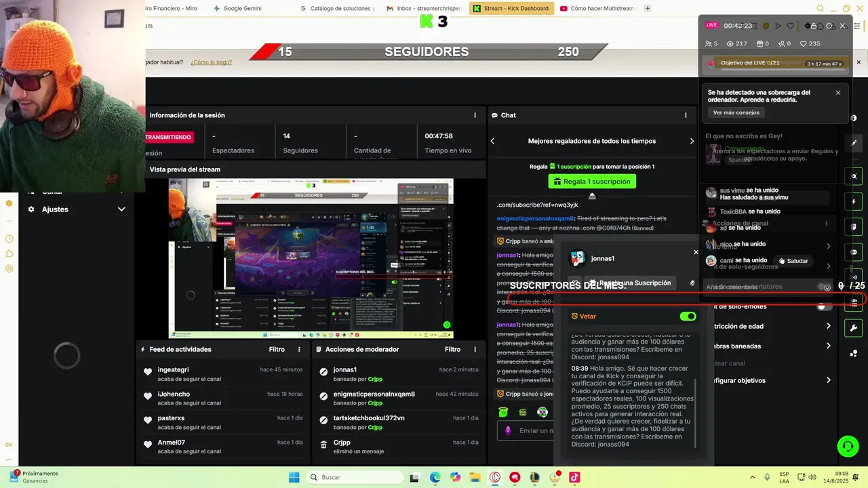Toggle the solo-emotes chat switch
Image resolution: width=868 pixels, height=488 pixels.
(x=825, y=306)
